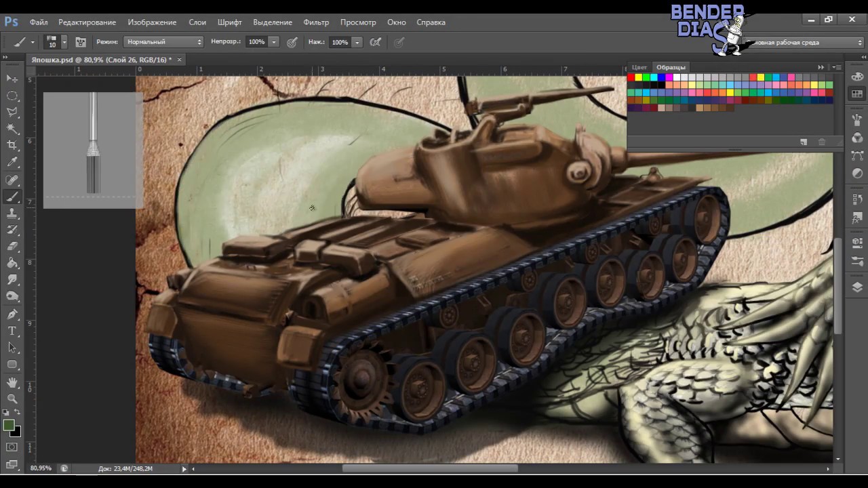Open the Просмотр menu
The height and width of the screenshot is (488, 868).
pos(358,22)
